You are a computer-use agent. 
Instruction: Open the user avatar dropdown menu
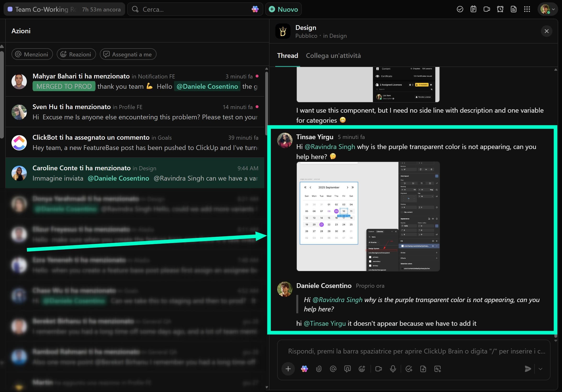point(548,9)
